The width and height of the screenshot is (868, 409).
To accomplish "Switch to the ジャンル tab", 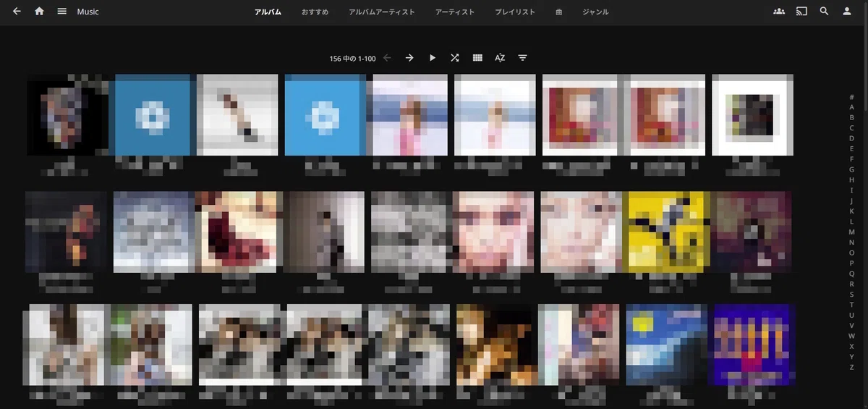I will (595, 12).
